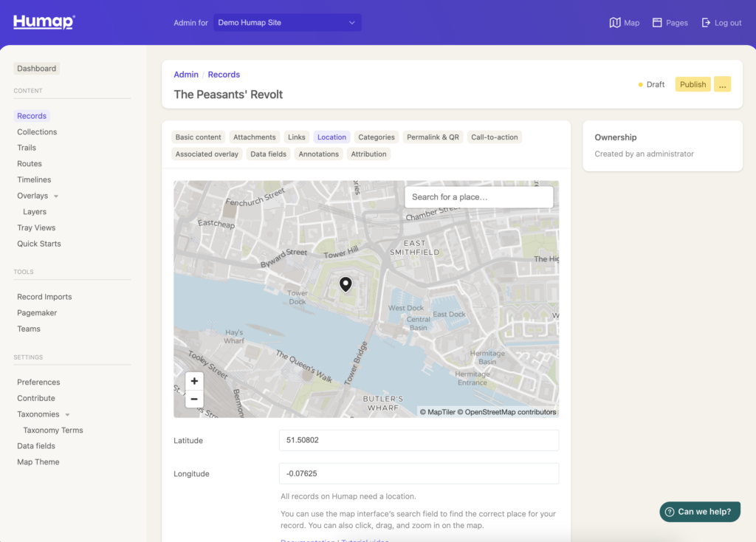756x542 pixels.
Task: Switch to the Permalink & QR tab
Action: [433, 137]
